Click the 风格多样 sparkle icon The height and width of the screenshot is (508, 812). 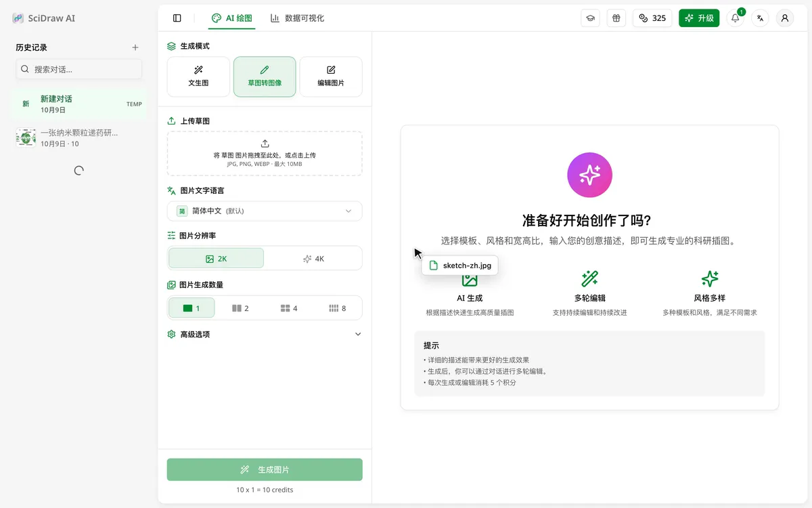710,278
